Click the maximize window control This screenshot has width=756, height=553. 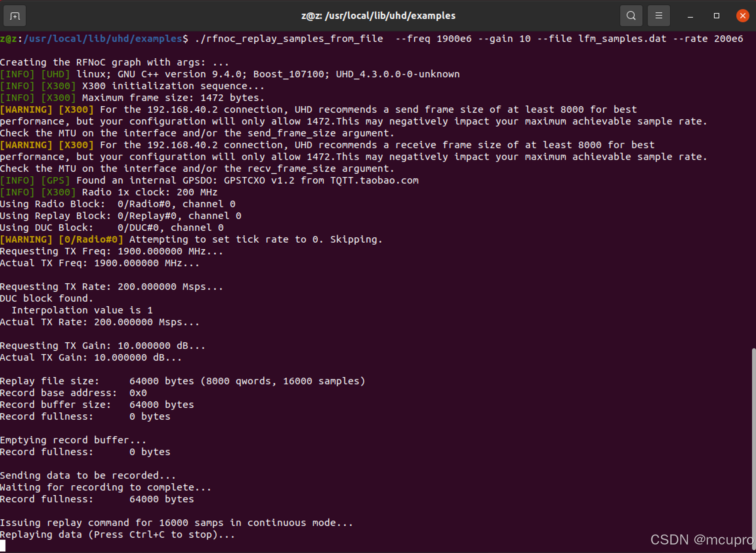coord(716,15)
